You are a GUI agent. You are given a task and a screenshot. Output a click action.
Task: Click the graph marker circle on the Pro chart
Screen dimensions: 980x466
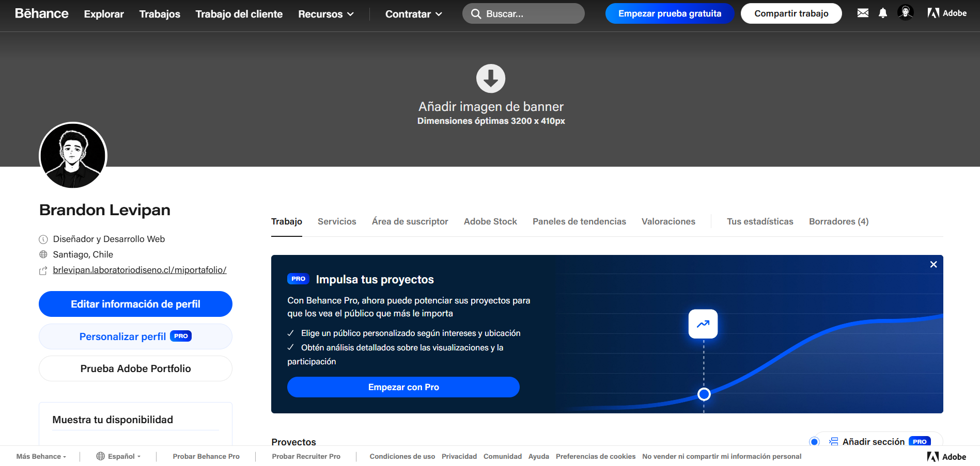point(704,394)
